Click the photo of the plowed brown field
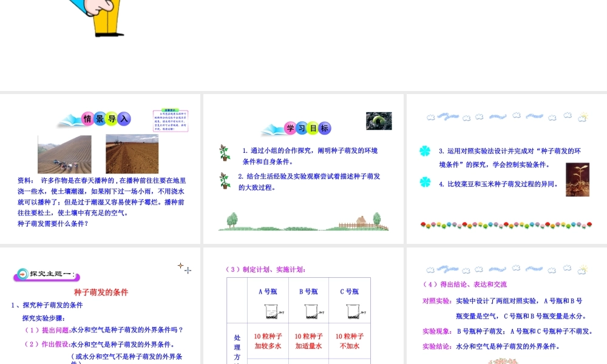The image size is (607, 364). coord(132,154)
